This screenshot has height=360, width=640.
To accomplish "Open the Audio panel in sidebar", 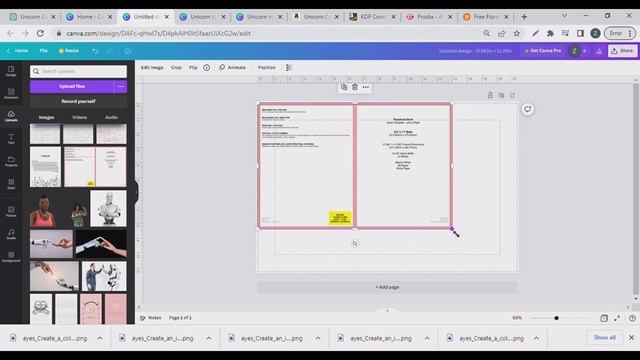I will coord(11,234).
